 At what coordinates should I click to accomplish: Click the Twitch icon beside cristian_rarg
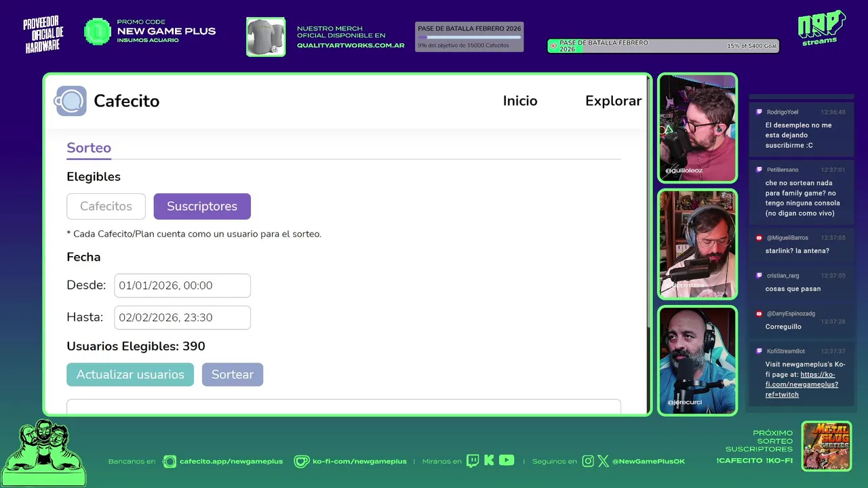(759, 276)
